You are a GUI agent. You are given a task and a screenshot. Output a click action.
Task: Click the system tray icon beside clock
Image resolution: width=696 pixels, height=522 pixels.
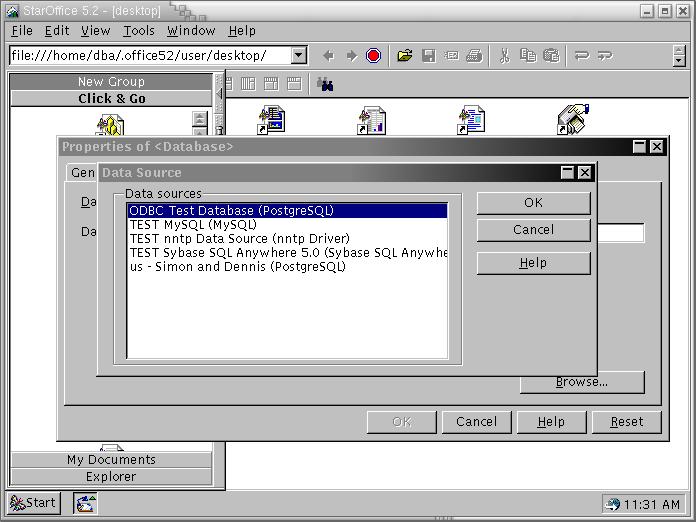pos(613,505)
